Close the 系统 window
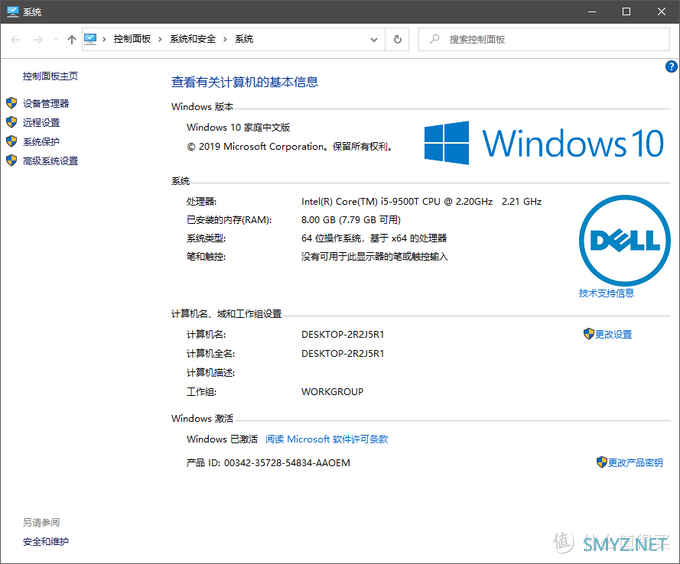The width and height of the screenshot is (680, 564). [661, 12]
